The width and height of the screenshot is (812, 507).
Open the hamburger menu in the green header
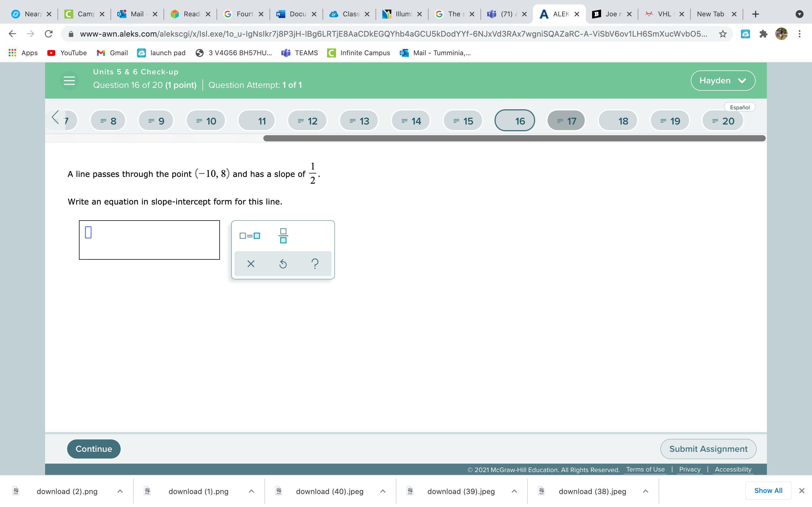point(69,81)
